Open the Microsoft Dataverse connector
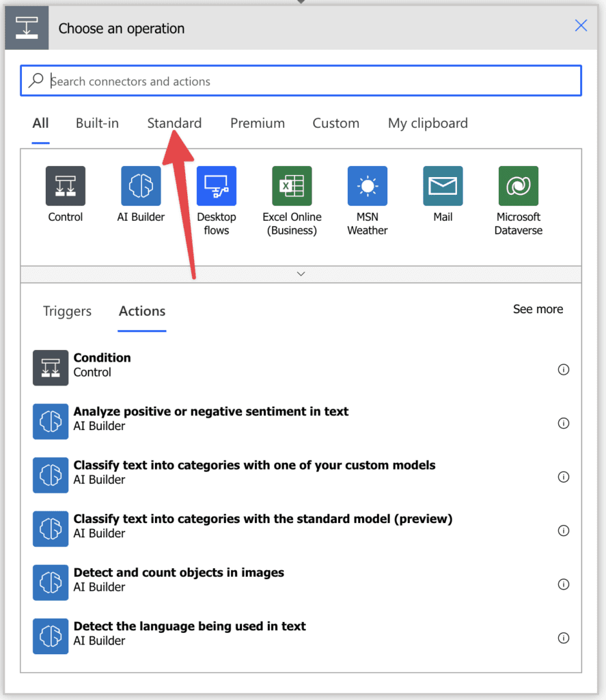 [x=518, y=185]
